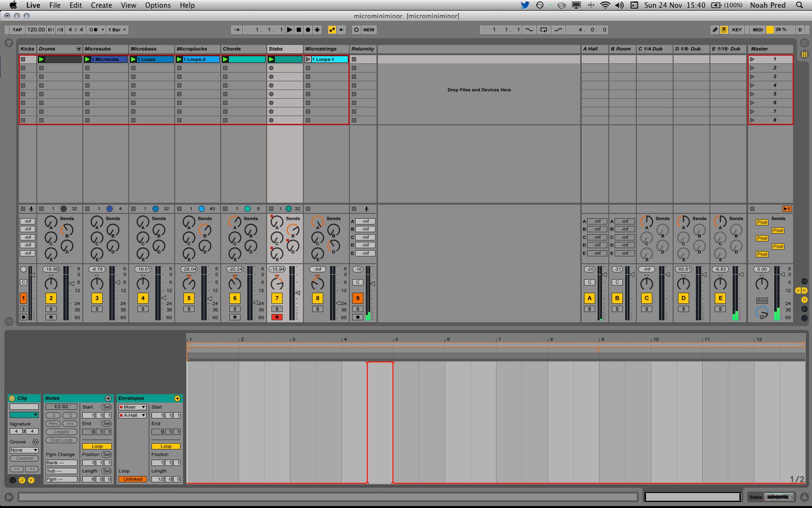This screenshot has width=812, height=508.
Task: Launch Master scene 3
Action: pyautogui.click(x=752, y=76)
